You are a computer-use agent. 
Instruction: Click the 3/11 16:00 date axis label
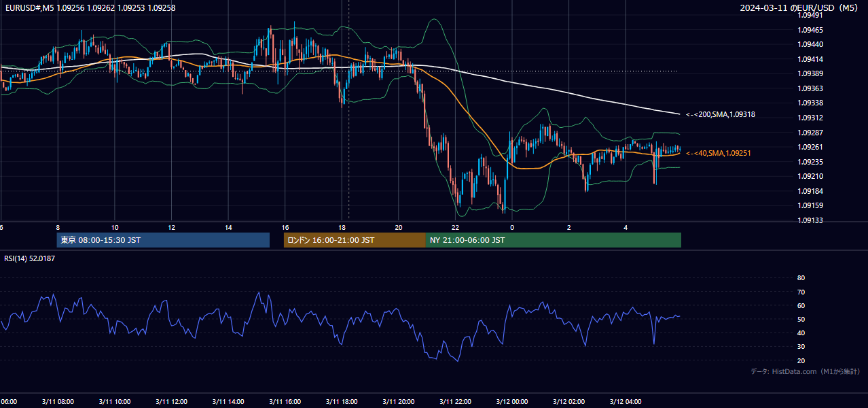point(285,402)
